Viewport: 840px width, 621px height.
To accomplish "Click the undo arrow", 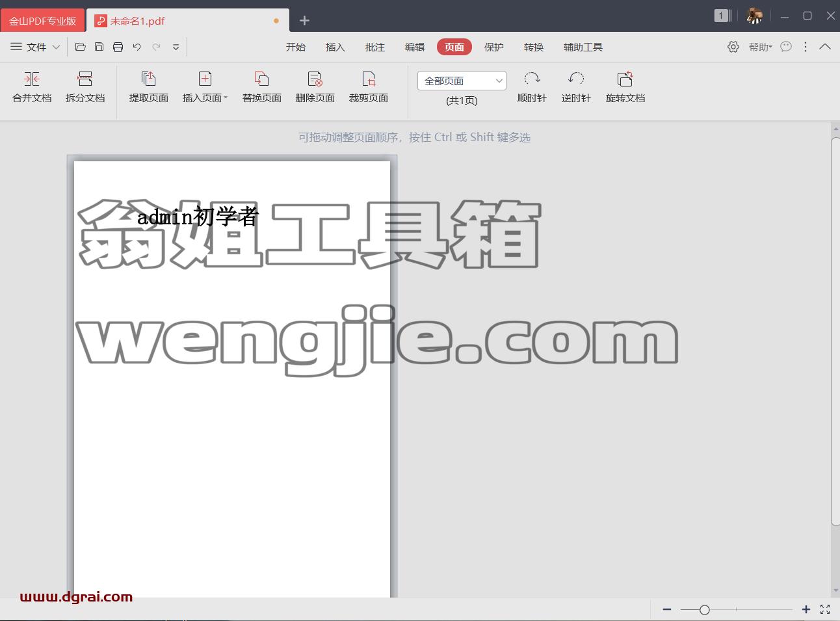I will pos(137,47).
